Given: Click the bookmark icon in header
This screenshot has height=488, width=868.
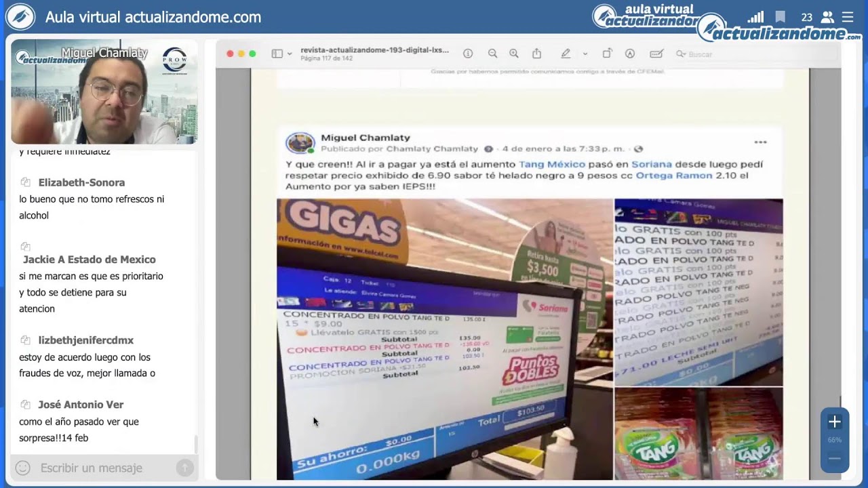Looking at the screenshot, I should [x=781, y=17].
